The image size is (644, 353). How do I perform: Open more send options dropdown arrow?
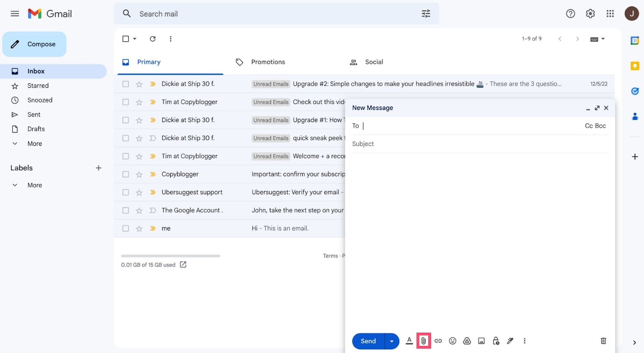(x=392, y=341)
